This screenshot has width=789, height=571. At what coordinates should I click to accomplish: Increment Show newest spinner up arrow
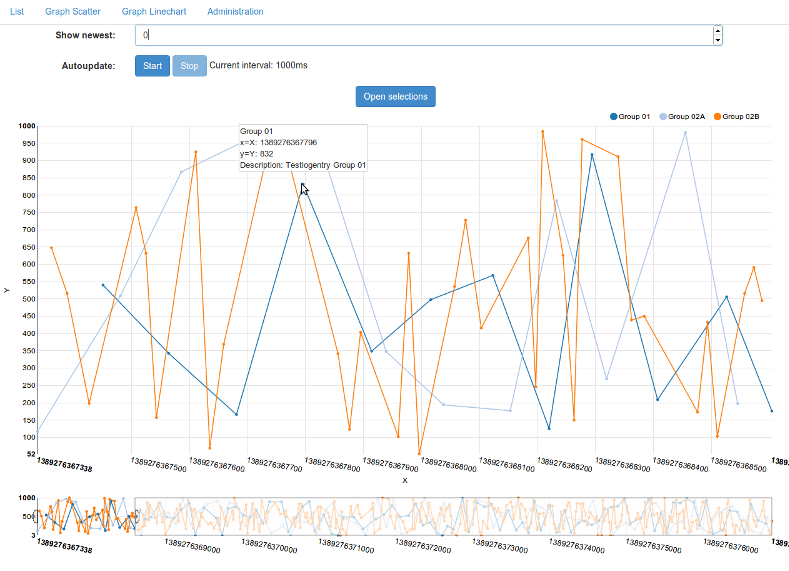point(718,31)
